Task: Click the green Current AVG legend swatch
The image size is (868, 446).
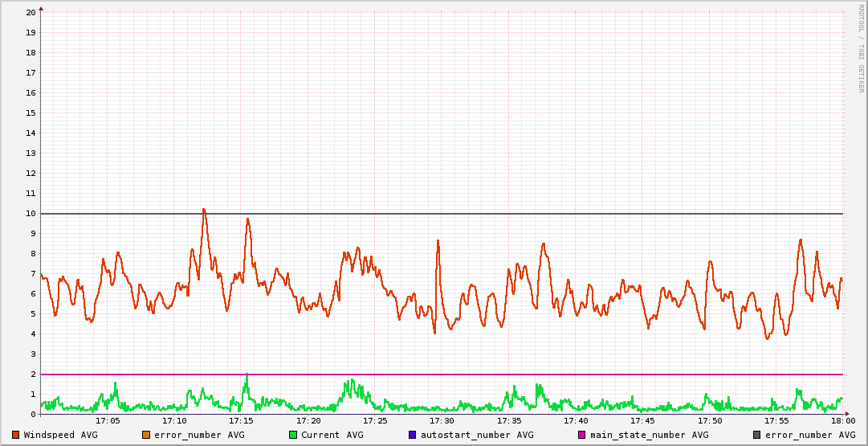Action: click(x=293, y=435)
